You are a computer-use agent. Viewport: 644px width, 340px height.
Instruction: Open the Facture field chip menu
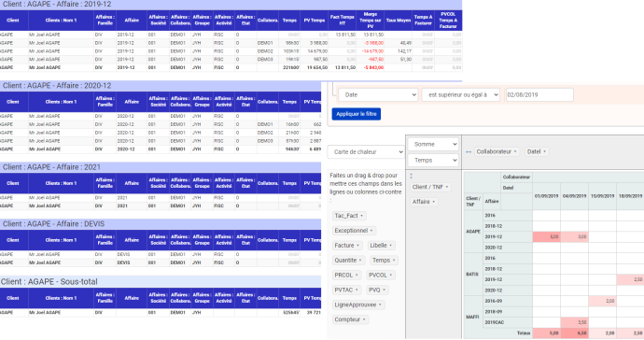[x=347, y=246]
